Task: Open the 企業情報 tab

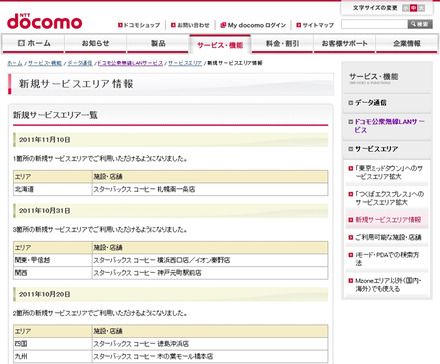Action: [407, 43]
